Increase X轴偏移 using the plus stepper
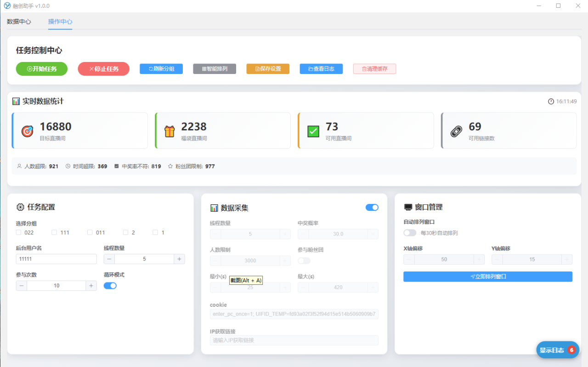Image resolution: width=588 pixels, height=367 pixels. pos(479,260)
